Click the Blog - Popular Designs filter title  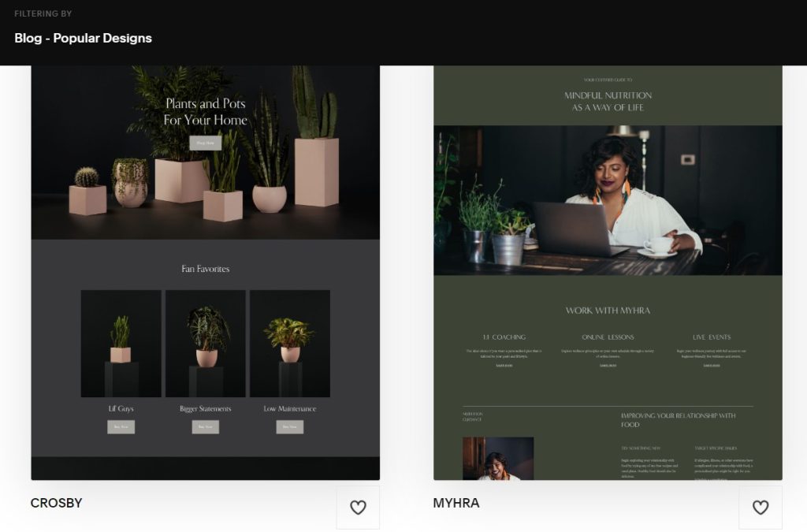coord(83,38)
